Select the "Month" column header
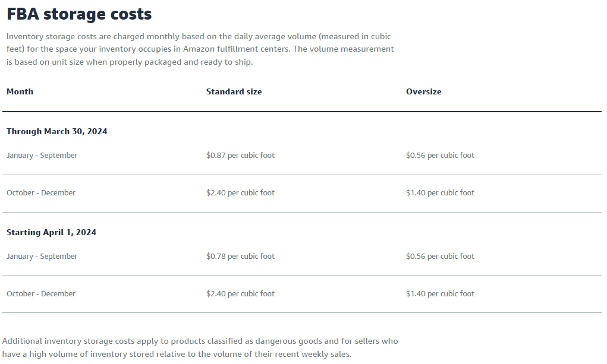Viewport: 607px width, 364px height. coord(20,91)
